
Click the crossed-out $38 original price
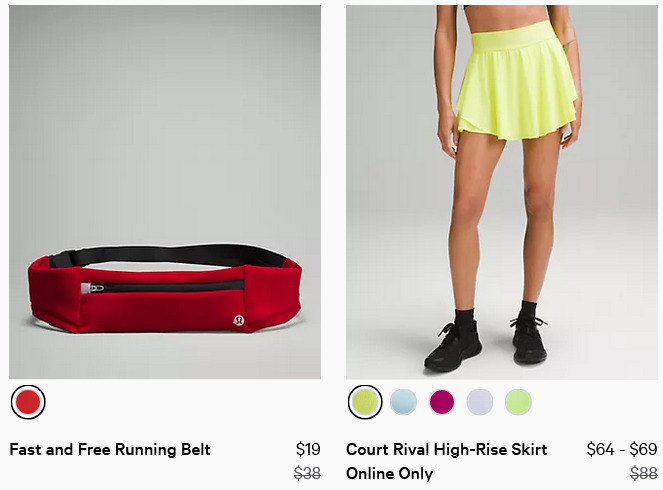307,473
